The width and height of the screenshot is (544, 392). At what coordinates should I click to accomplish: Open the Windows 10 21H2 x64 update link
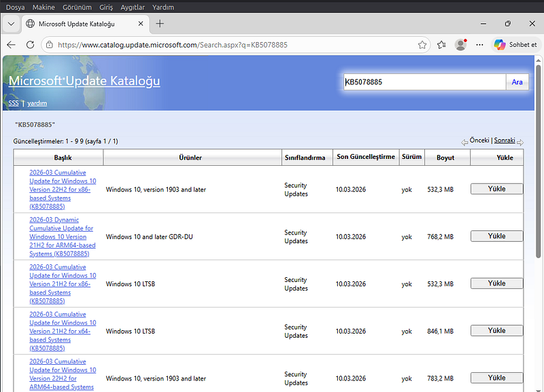(63, 331)
